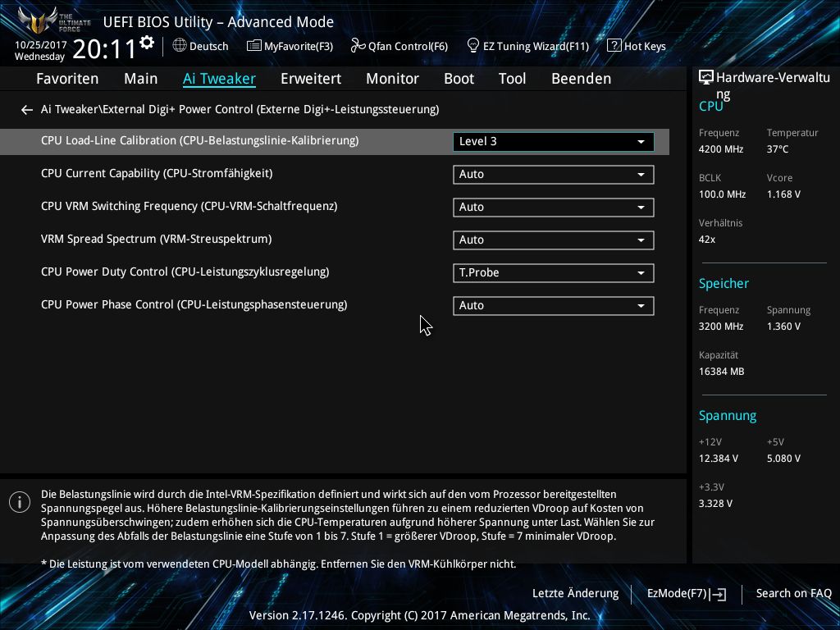Select the Ai Tweaker tab
This screenshot has width=840, height=630.
coord(219,79)
